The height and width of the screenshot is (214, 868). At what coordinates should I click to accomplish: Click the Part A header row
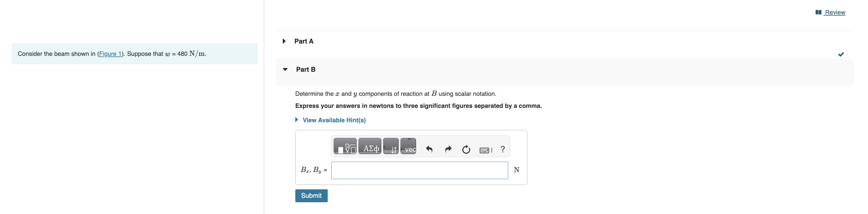click(303, 41)
